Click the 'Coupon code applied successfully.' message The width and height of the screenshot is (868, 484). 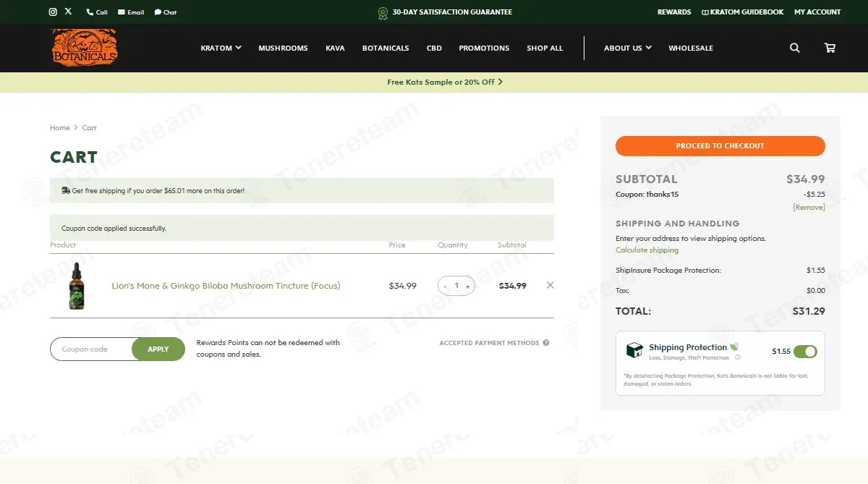coord(114,229)
